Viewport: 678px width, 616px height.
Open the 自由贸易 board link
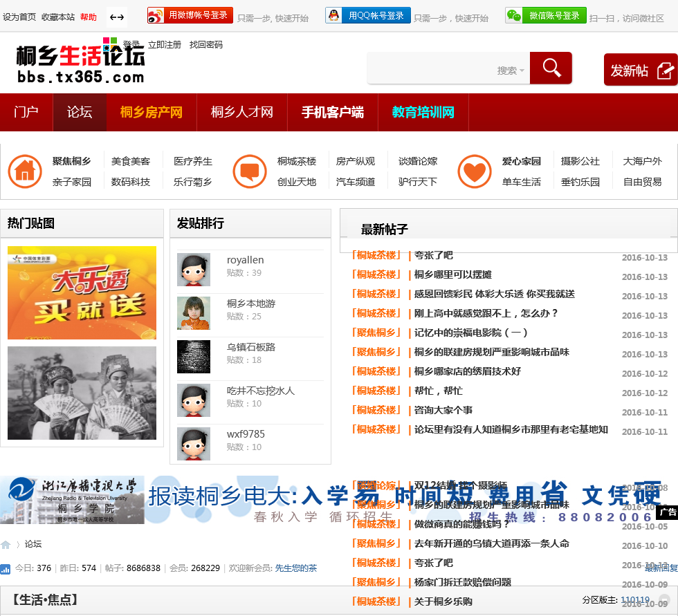point(643,182)
